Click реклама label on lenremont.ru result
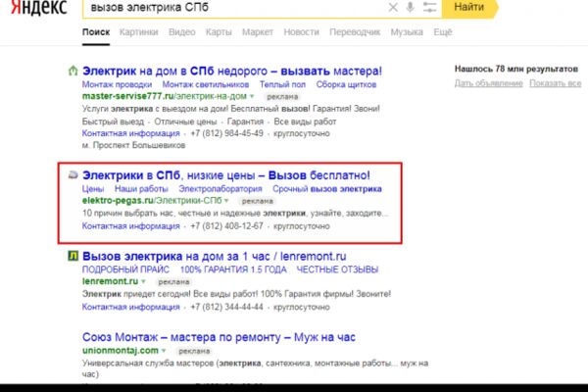588x392 pixels. coord(173,281)
